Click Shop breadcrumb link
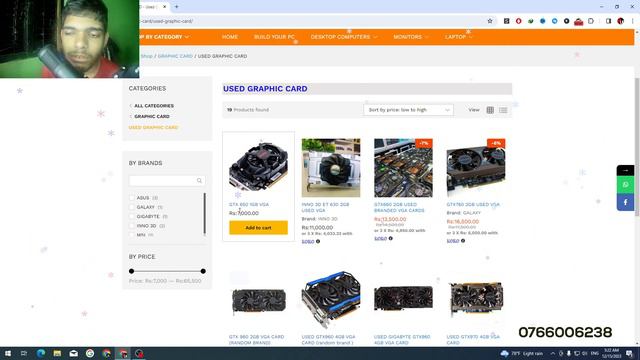Image resolution: width=640 pixels, height=360 pixels. coord(147,56)
